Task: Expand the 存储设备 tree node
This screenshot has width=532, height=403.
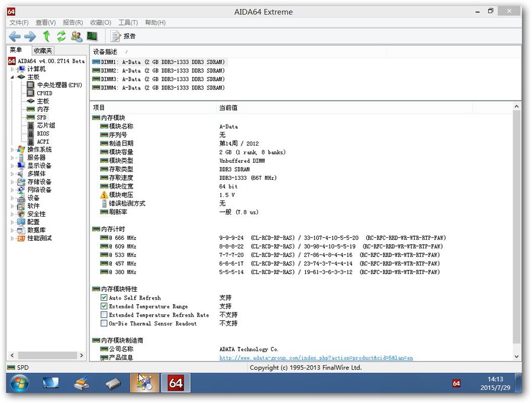Action: tap(12, 182)
